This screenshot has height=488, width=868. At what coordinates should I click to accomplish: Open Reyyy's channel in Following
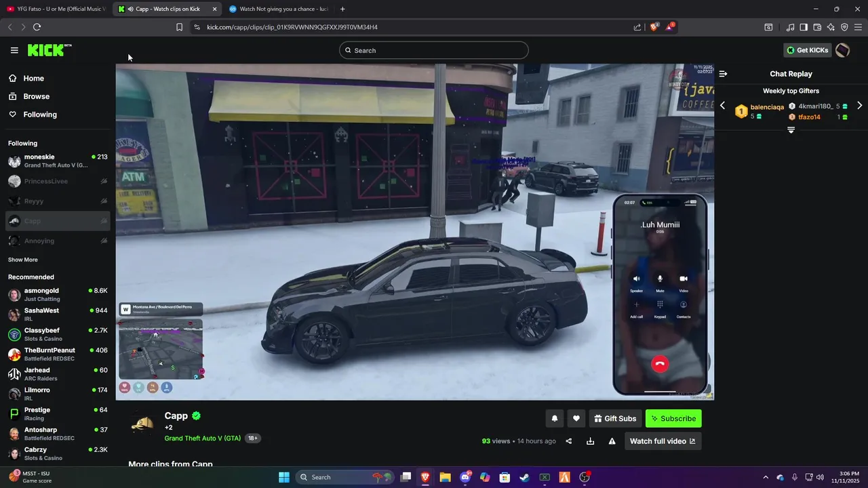[x=58, y=201]
